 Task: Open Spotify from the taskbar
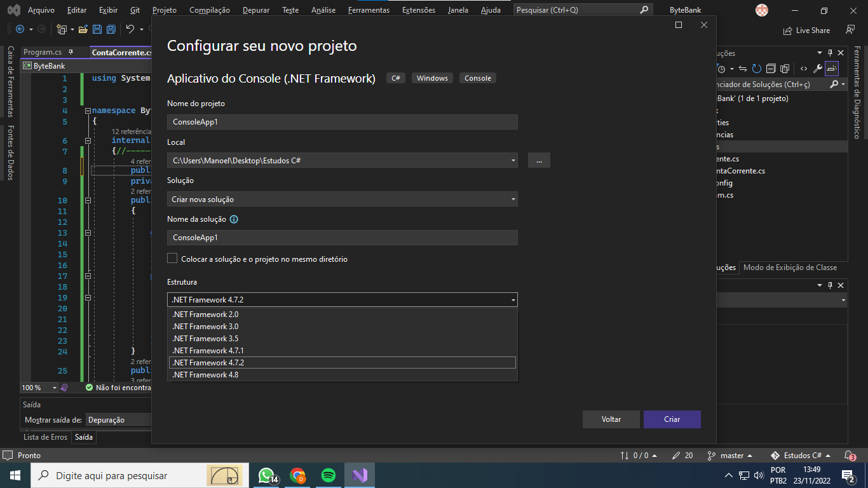(328, 475)
